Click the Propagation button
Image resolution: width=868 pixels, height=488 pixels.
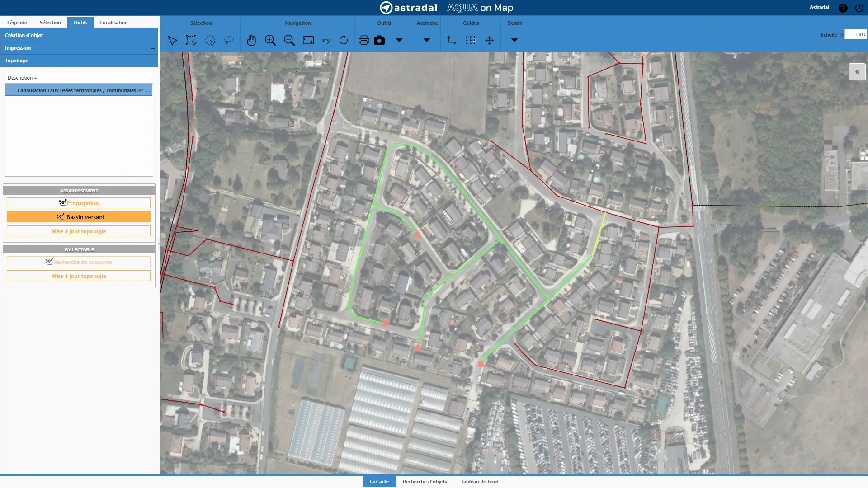click(x=79, y=203)
